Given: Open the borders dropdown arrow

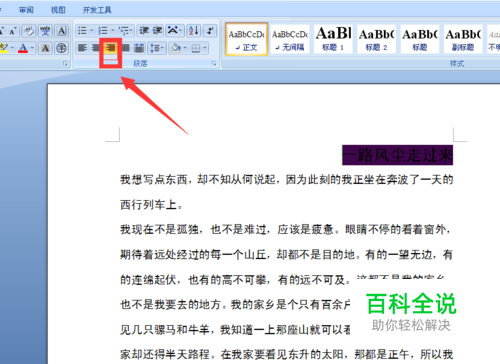Looking at the screenshot, I should [x=205, y=48].
